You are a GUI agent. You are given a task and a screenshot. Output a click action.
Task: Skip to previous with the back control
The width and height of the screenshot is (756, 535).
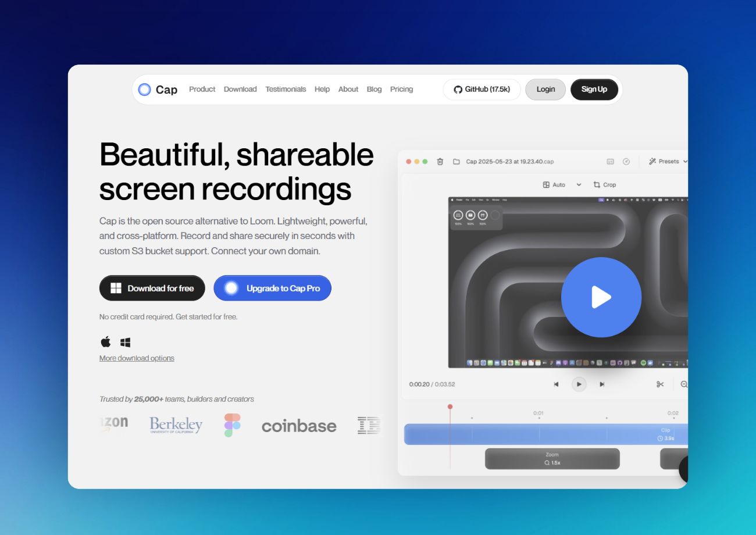556,384
